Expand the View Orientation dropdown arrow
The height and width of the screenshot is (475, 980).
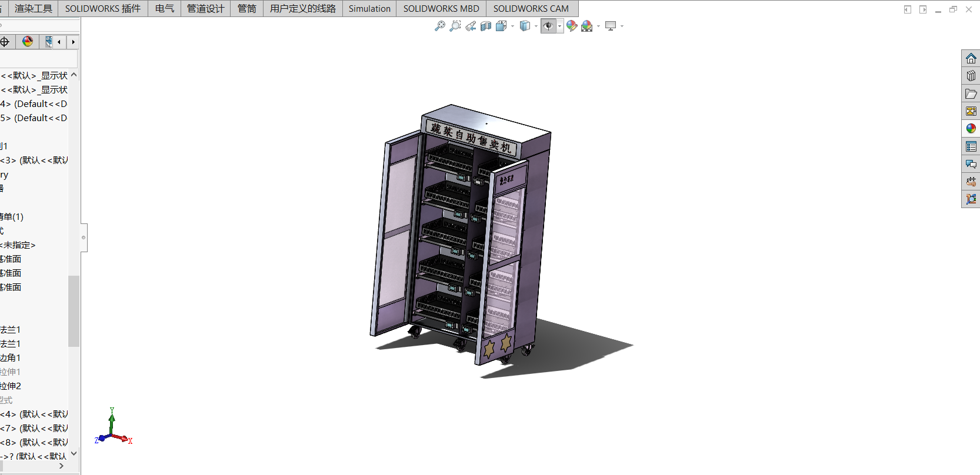(x=512, y=26)
